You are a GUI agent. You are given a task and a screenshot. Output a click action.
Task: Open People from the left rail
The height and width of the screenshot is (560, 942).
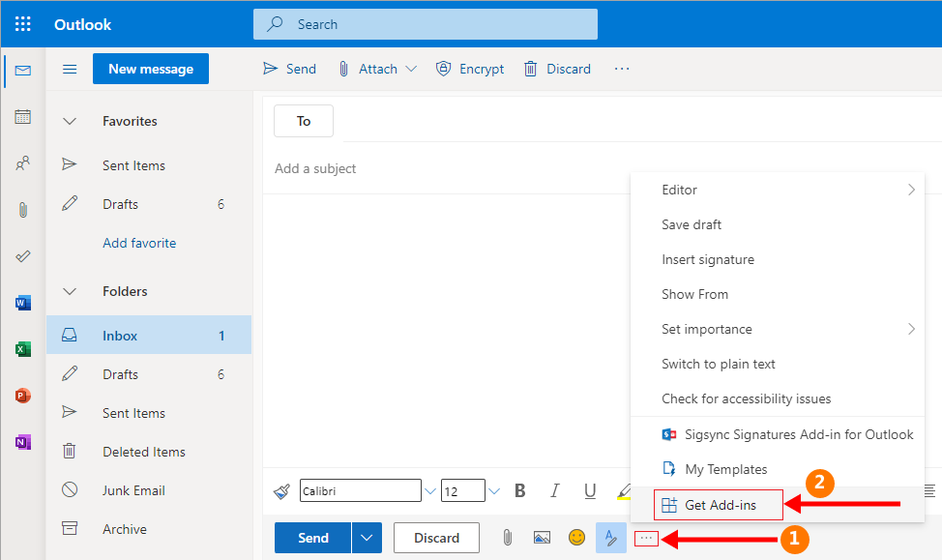pos(22,163)
